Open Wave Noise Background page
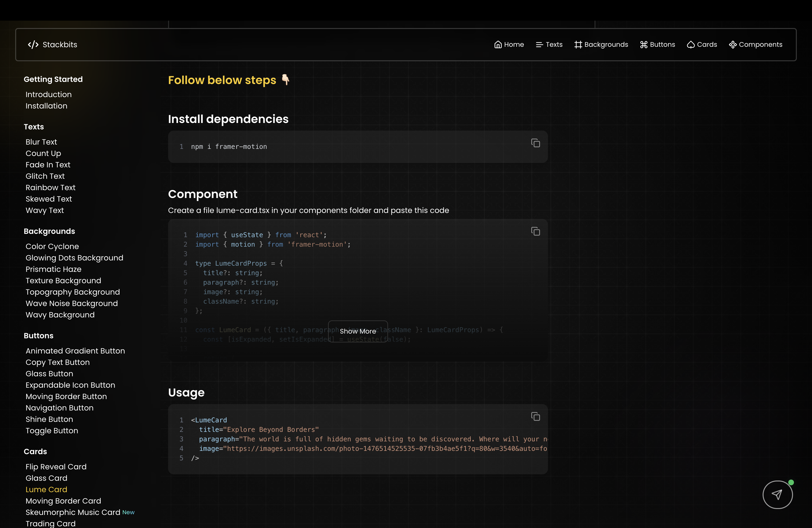This screenshot has height=528, width=812. (x=72, y=303)
